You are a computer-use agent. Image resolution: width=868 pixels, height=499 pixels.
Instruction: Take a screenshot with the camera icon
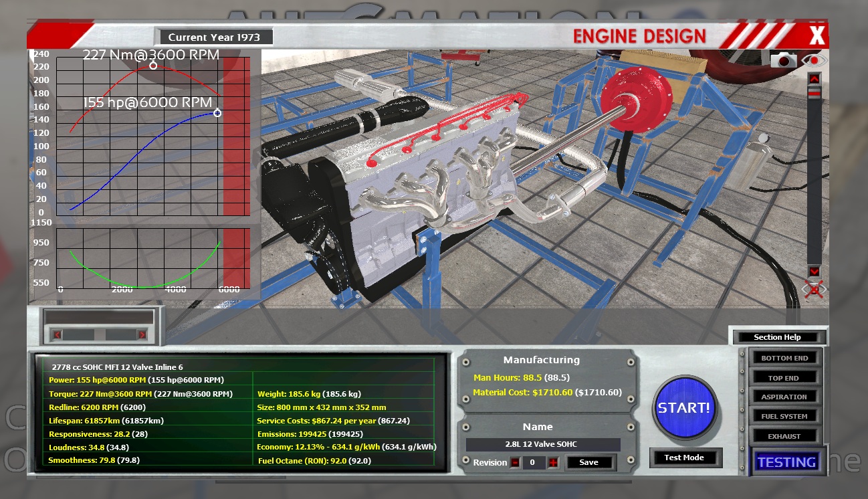(x=784, y=60)
